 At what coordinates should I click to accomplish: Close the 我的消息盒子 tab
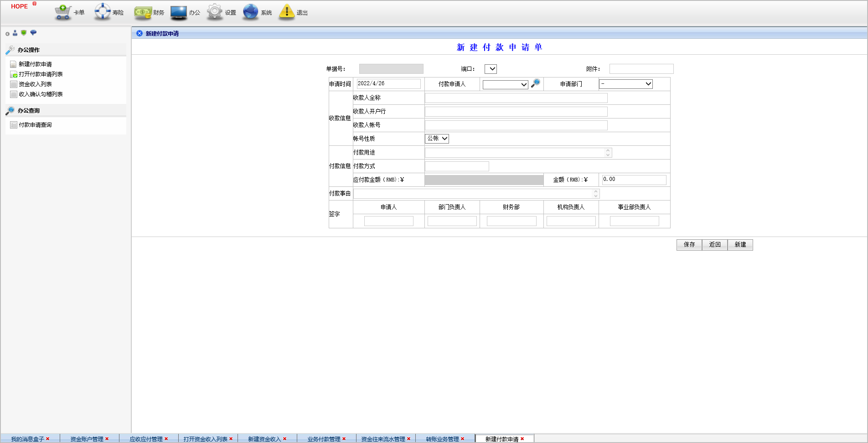pos(47,439)
